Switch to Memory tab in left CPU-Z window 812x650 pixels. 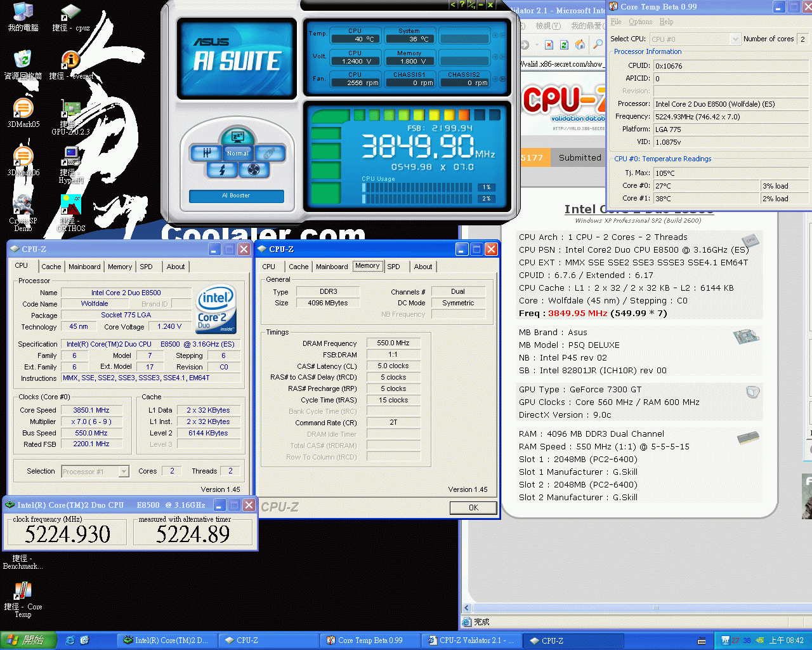120,267
